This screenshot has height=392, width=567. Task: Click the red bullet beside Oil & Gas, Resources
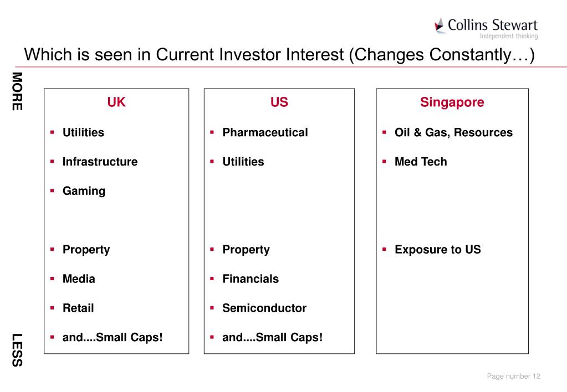coord(384,132)
